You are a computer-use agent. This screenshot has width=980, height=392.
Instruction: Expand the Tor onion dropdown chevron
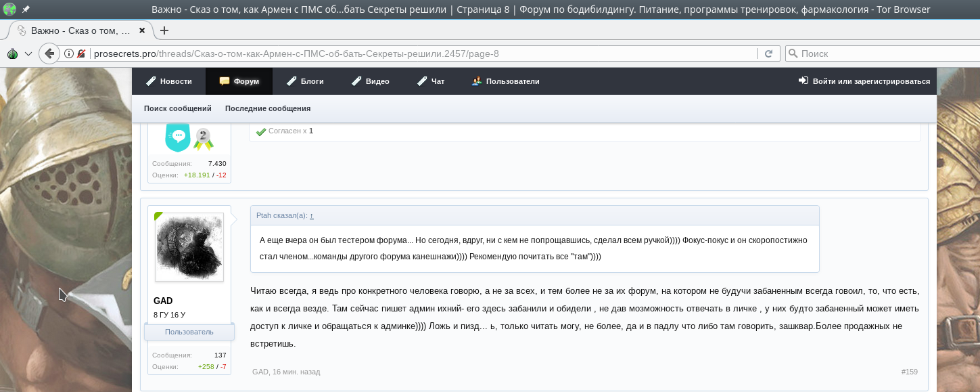(x=28, y=53)
